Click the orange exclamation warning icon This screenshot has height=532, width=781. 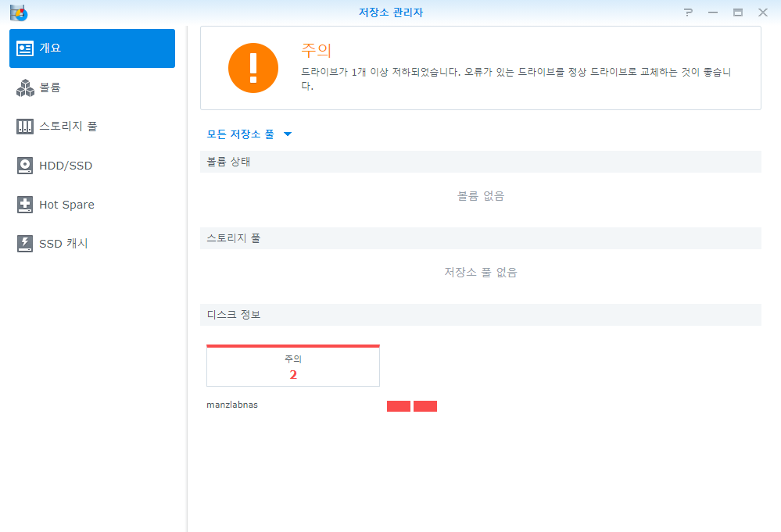tap(253, 68)
